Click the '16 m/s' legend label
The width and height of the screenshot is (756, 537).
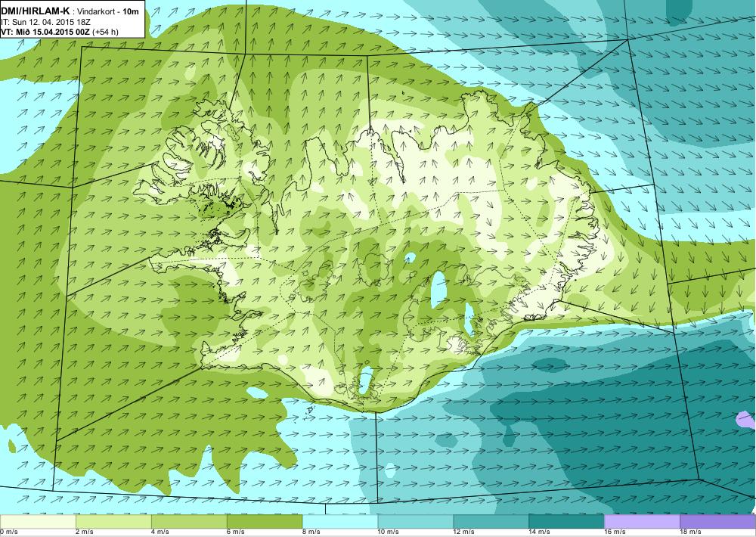tap(615, 532)
